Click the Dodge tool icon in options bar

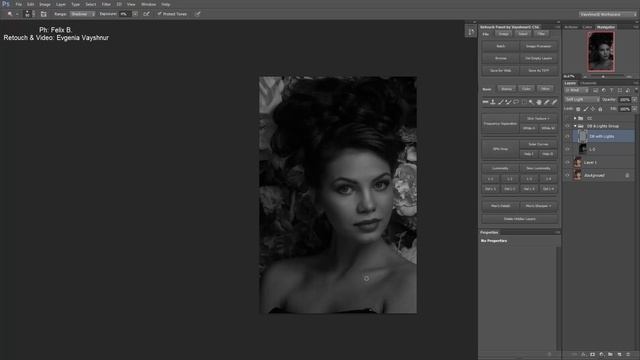(10, 14)
